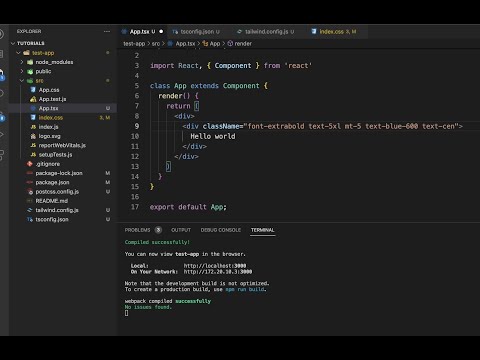
Task: Open index.css from the file tree
Action: pos(50,118)
